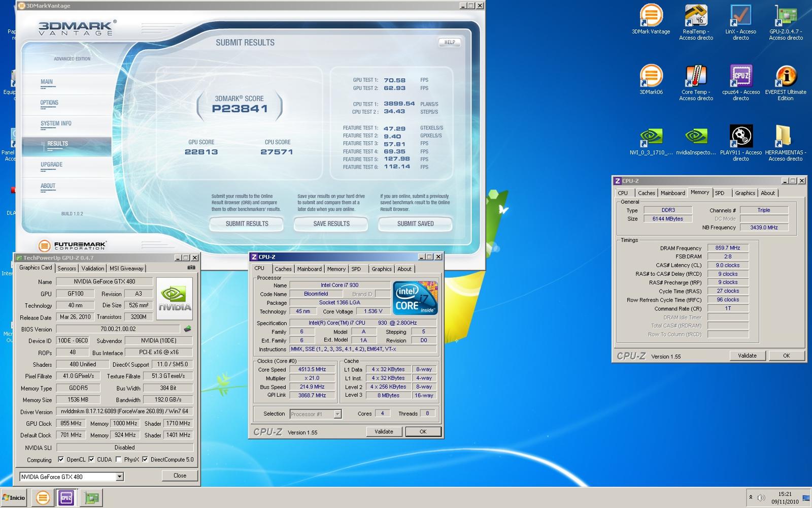The image size is (812, 508).
Task: Select ABOUT in 3DMark Vantage sidebar
Action: pos(48,186)
